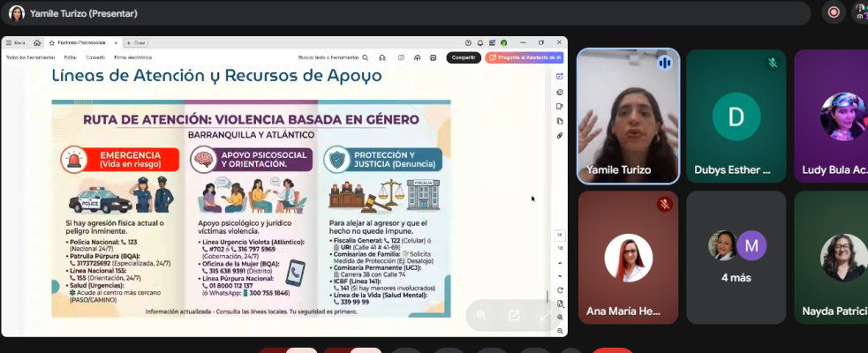Select Dubys Esther participant tile
This screenshot has width=868, height=353.
tap(736, 116)
